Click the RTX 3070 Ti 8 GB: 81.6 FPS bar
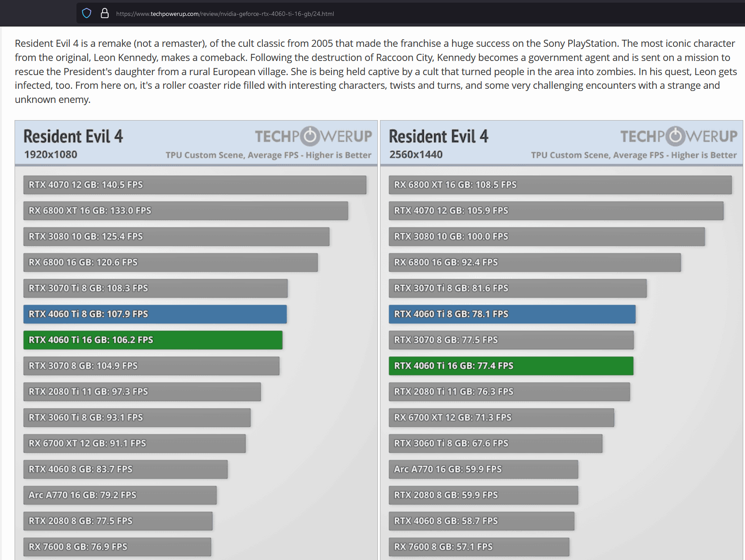 click(518, 288)
